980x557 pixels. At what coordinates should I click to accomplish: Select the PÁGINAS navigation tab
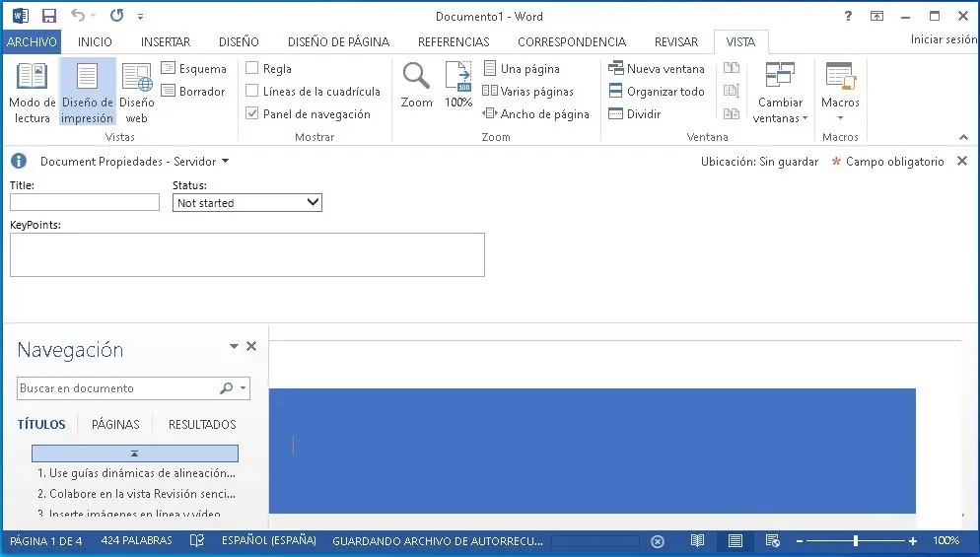point(115,425)
